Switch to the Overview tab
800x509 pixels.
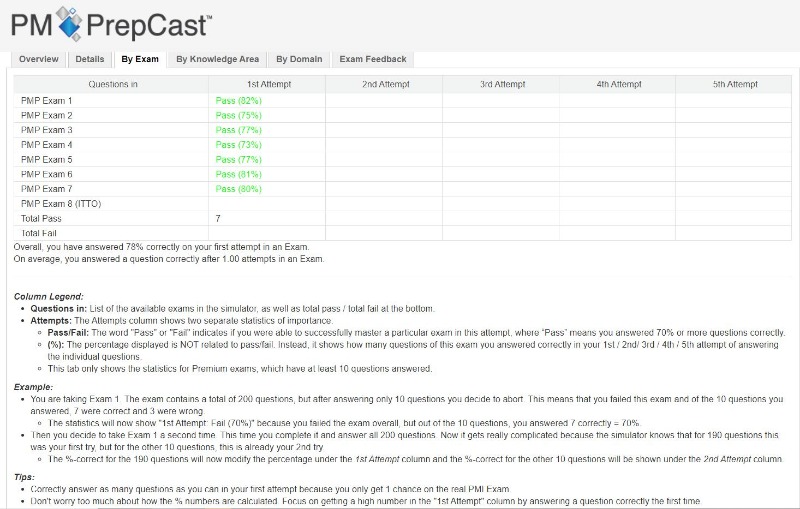click(39, 59)
